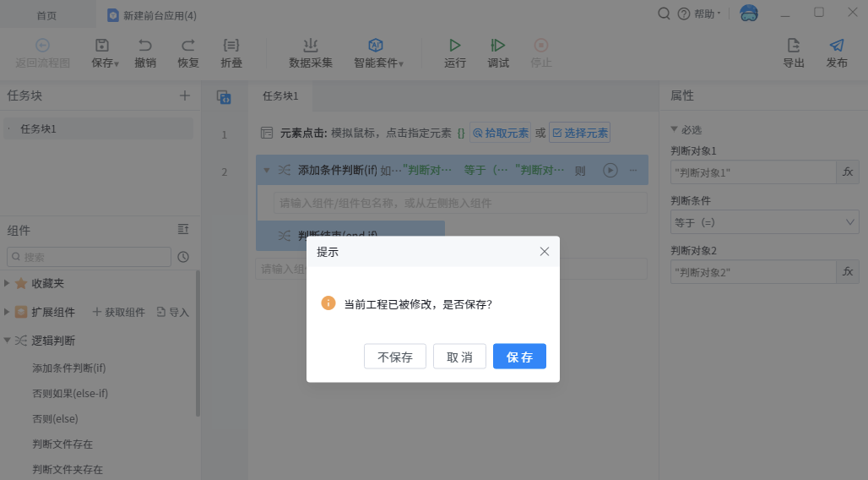Open the 智能套件 dropdown menu

pos(378,52)
